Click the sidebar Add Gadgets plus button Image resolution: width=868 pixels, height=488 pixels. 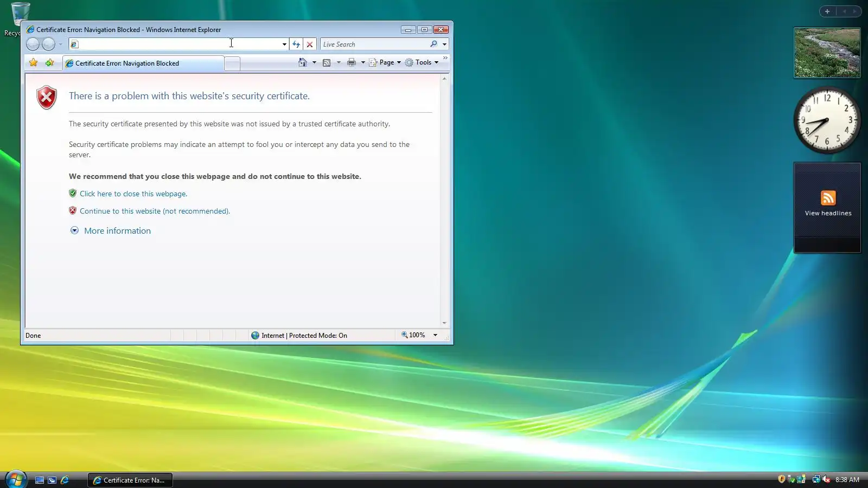(827, 11)
